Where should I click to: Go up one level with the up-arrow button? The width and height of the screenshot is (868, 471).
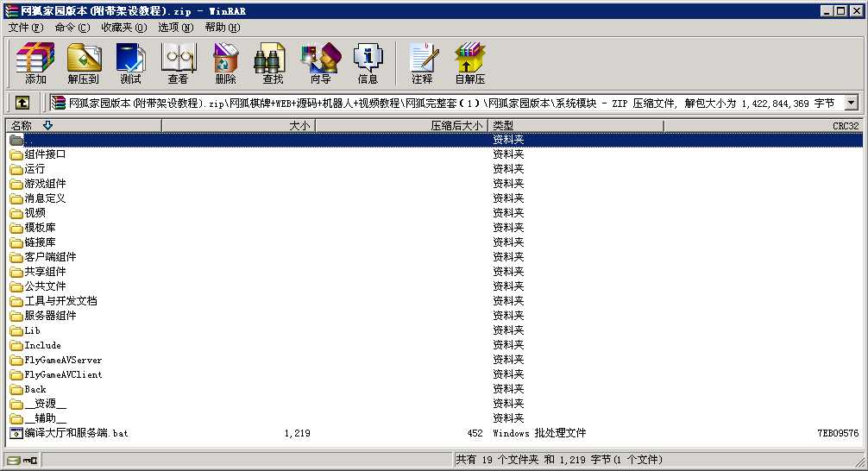point(22,103)
